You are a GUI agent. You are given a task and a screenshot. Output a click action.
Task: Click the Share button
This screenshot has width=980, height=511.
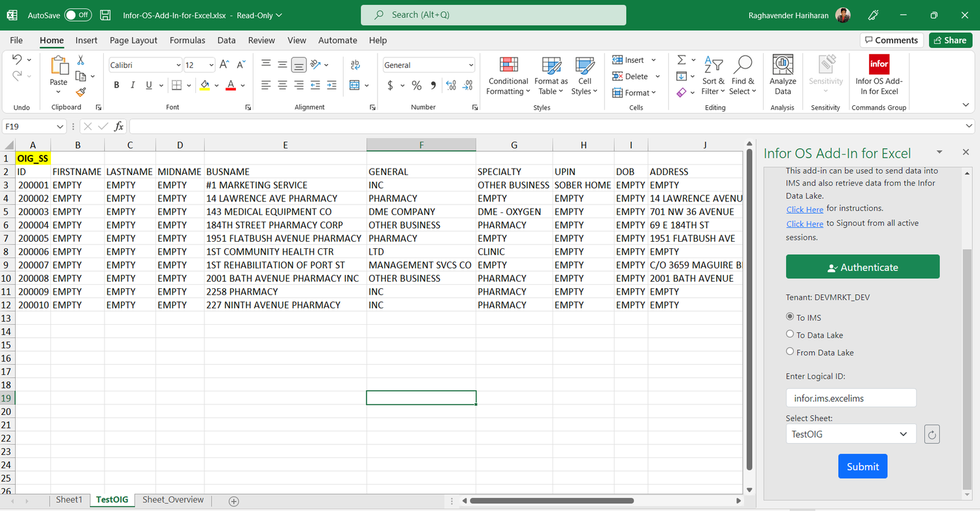pos(950,41)
